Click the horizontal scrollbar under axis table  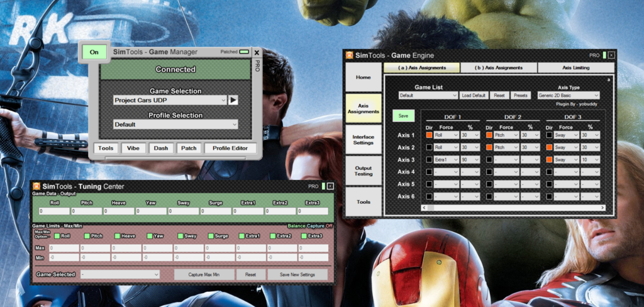(513, 208)
